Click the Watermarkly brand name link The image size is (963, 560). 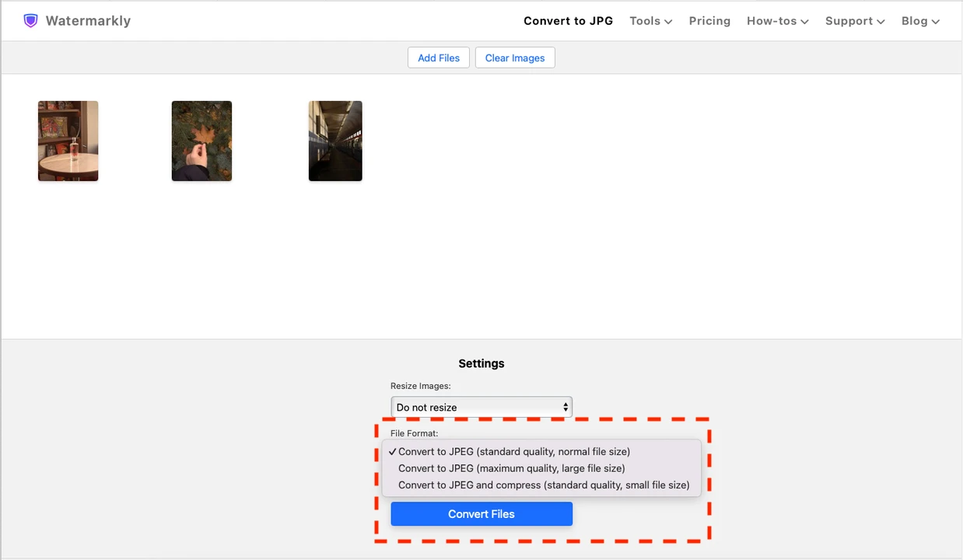(88, 21)
